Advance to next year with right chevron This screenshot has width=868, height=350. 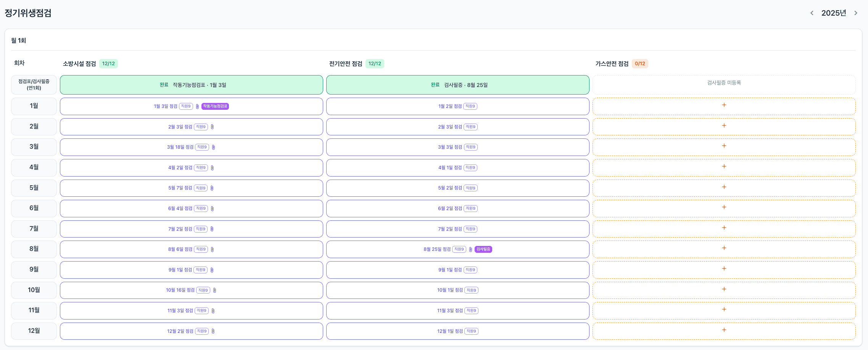(856, 13)
